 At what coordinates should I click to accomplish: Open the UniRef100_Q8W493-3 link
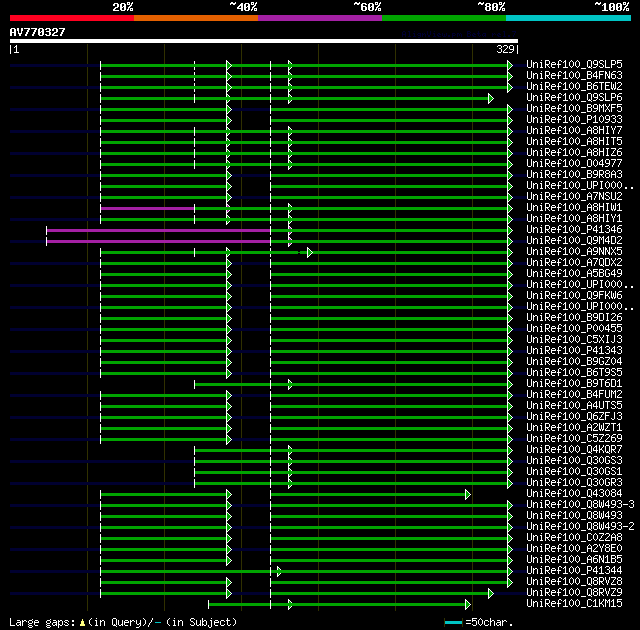point(580,505)
